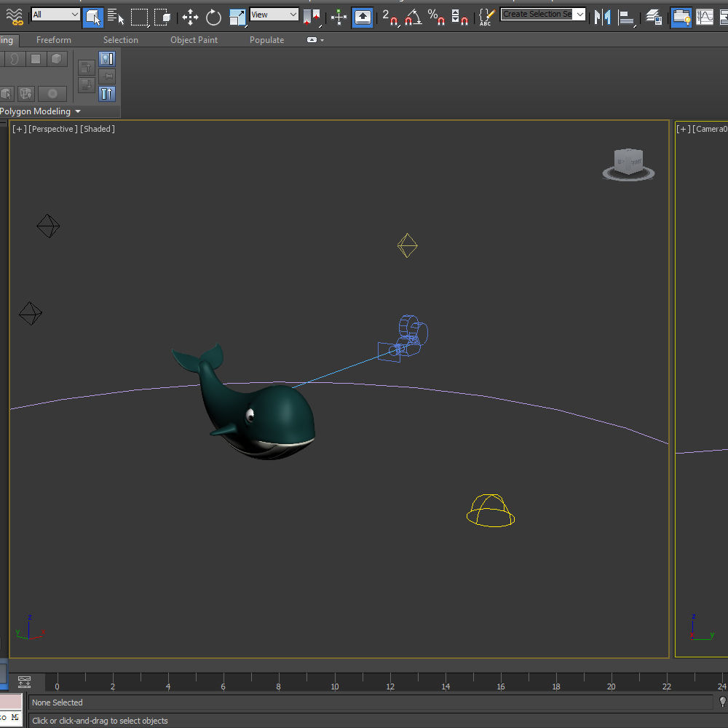Click the 'None Selected' status text

click(57, 703)
